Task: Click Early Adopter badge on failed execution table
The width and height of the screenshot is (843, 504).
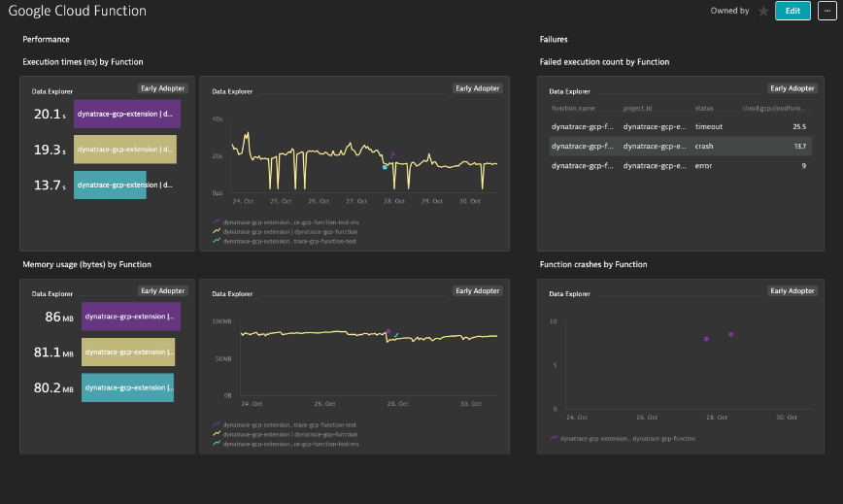Action: pos(792,88)
